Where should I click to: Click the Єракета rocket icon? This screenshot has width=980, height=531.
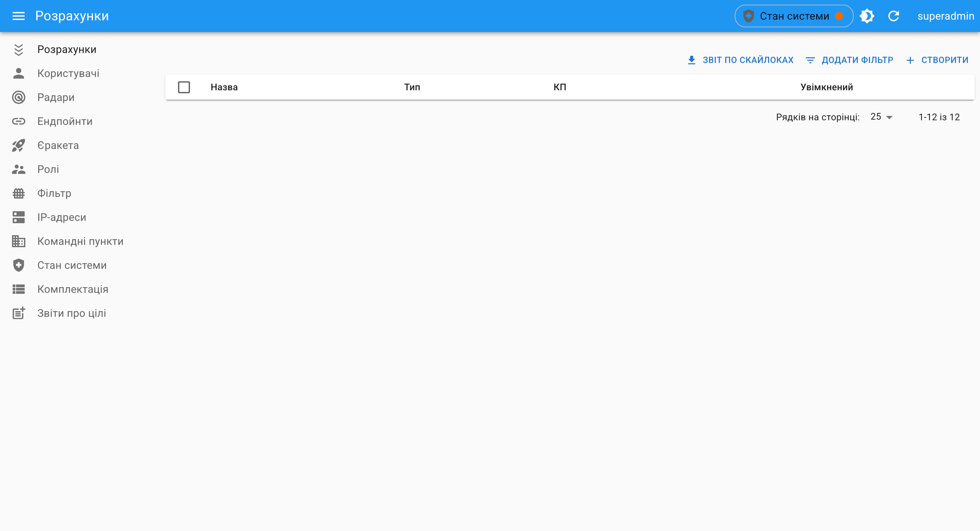click(18, 145)
